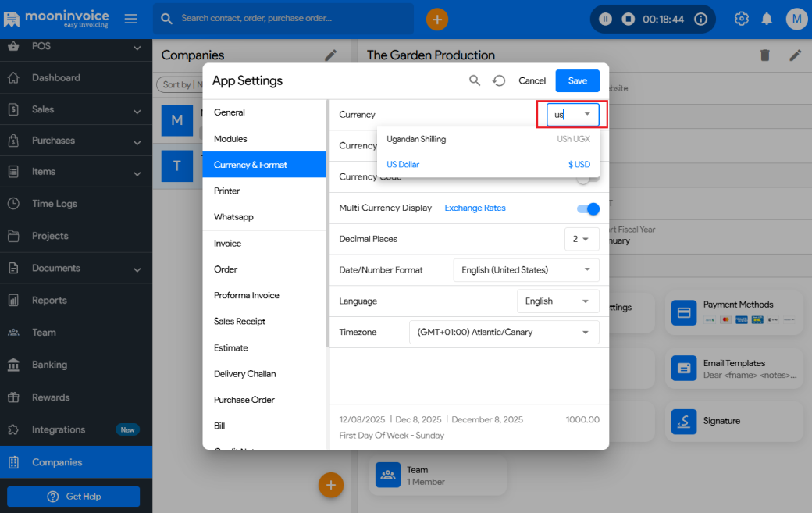The width and height of the screenshot is (812, 513).
Task: Open the settings gear in top bar
Action: 742,19
